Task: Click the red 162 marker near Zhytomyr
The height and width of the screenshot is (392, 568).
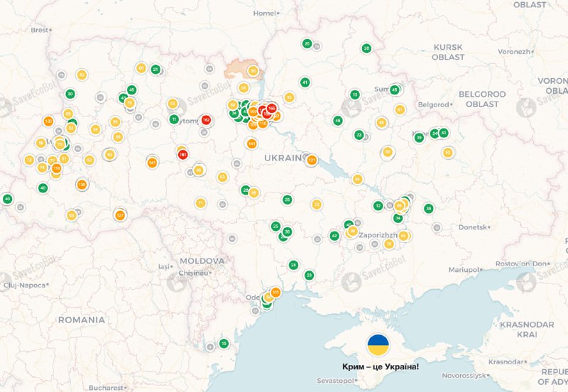Action: coord(206,120)
